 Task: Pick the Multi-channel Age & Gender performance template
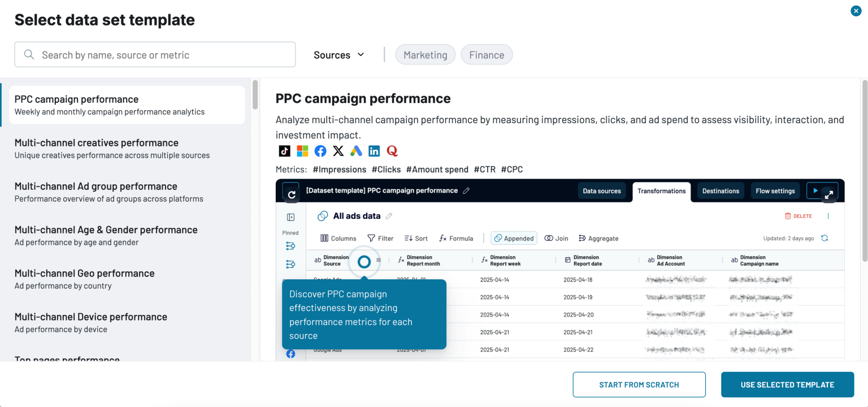coord(106,235)
